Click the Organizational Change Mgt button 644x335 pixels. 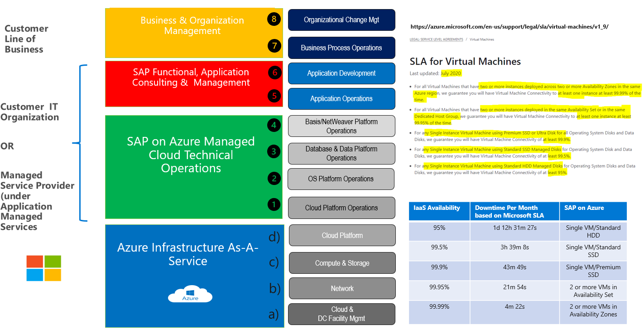341,20
